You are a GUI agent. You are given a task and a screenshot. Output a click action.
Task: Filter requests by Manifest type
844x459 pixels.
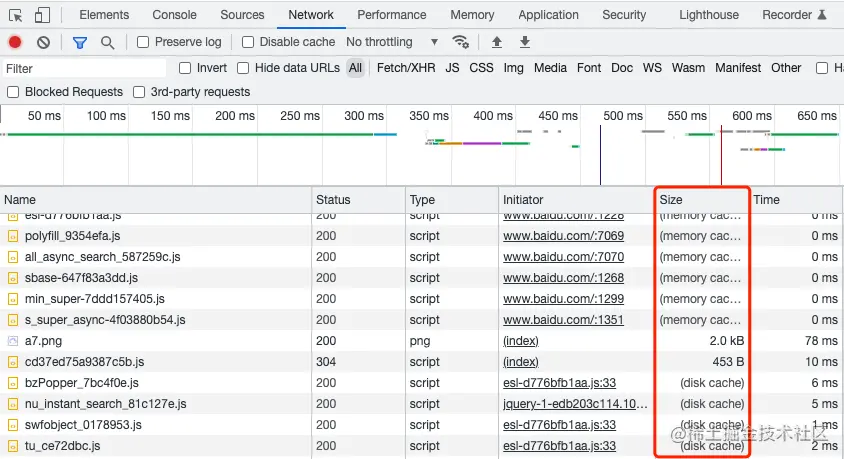738,68
